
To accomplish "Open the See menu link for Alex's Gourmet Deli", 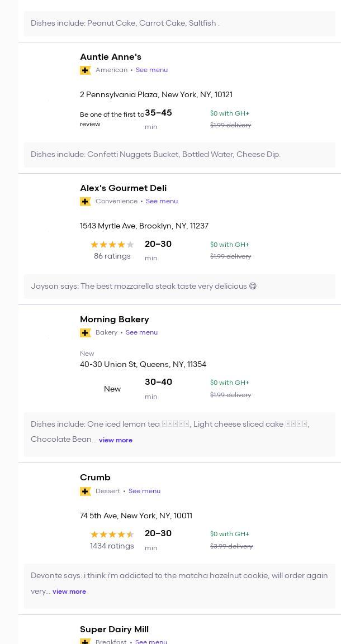I will (x=162, y=201).
